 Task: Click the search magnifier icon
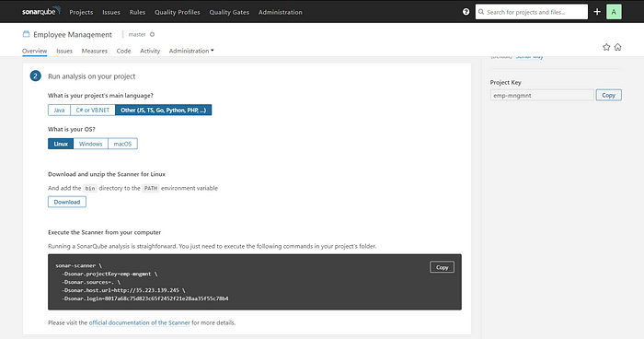(x=481, y=12)
